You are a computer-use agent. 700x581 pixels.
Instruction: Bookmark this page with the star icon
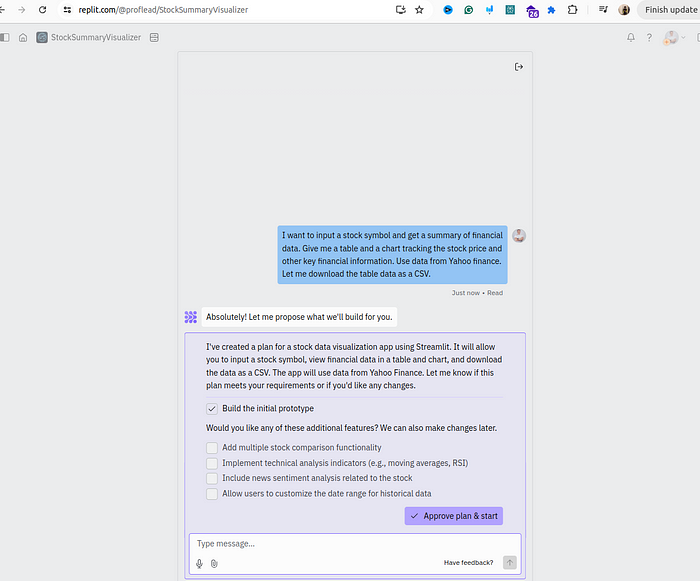coord(419,9)
